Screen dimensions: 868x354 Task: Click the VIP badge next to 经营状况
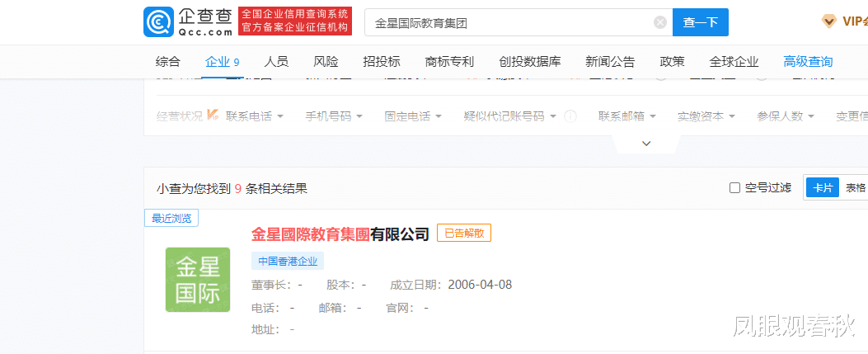tap(213, 116)
